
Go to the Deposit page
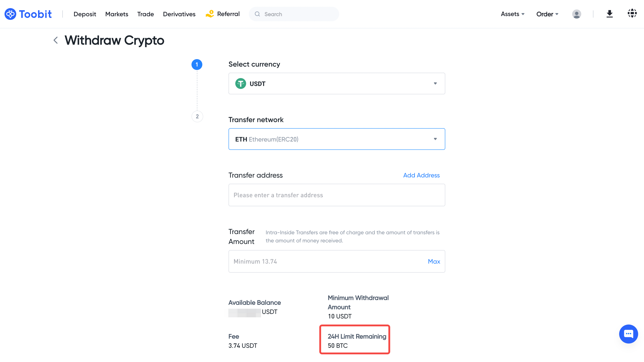tap(85, 14)
